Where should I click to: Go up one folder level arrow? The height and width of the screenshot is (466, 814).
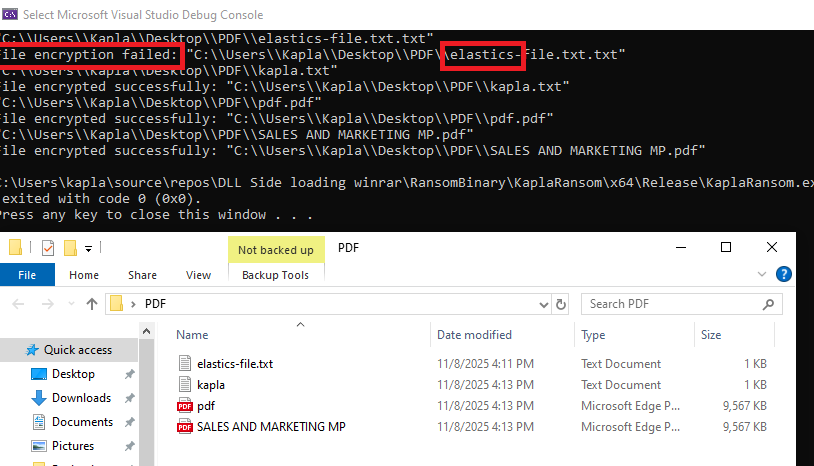pyautogui.click(x=92, y=303)
